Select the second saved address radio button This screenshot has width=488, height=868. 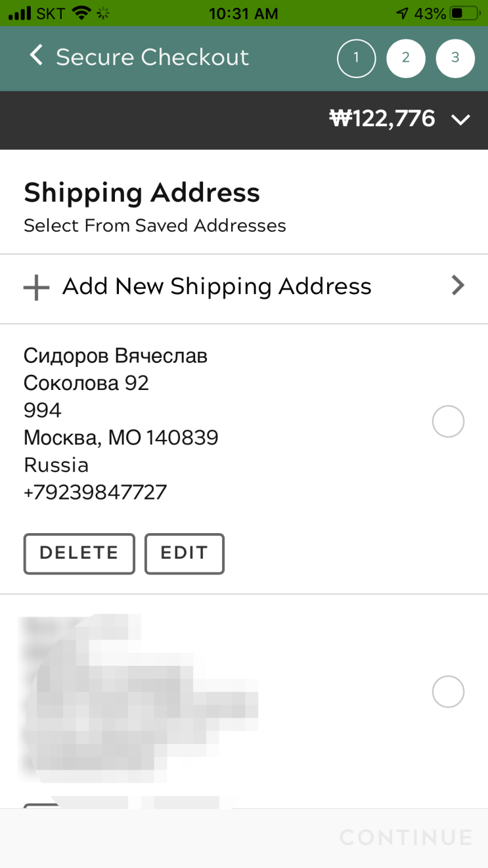(x=448, y=691)
